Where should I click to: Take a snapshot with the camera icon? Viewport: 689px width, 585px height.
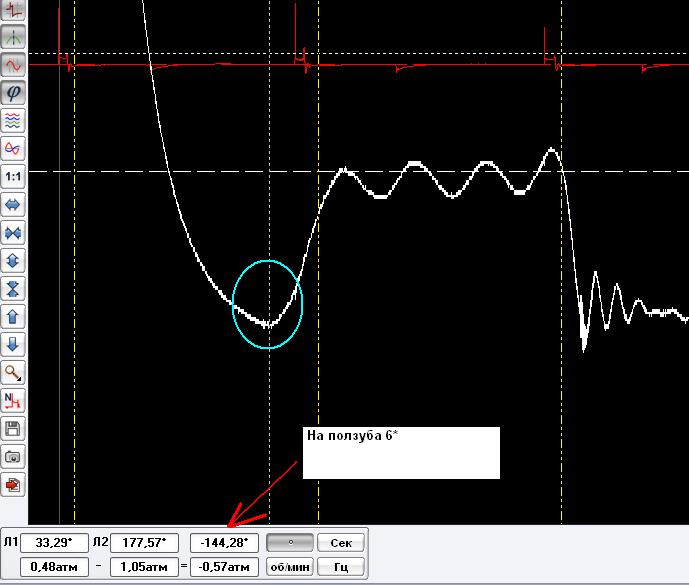[13, 457]
